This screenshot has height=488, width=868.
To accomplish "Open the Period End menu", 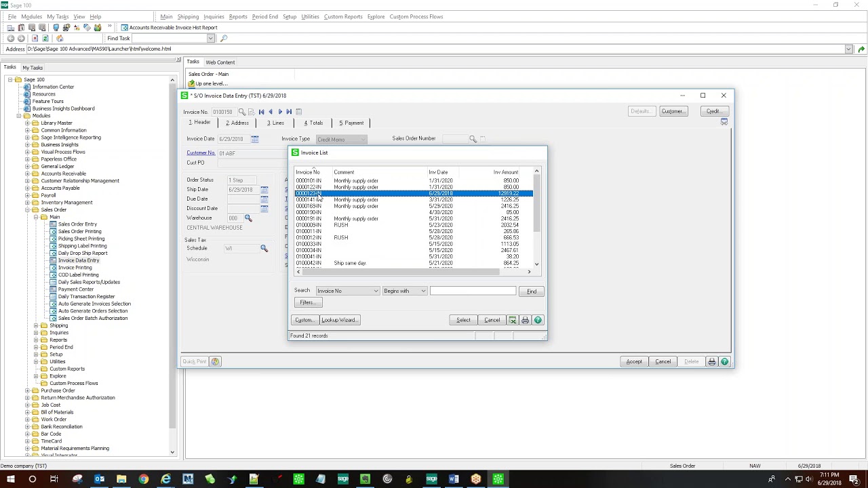I will (x=264, y=16).
